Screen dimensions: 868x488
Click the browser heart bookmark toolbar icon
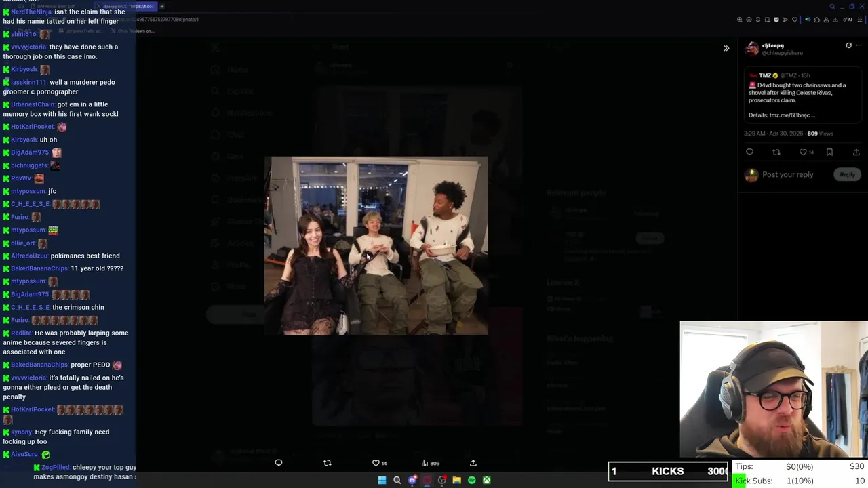point(795,20)
